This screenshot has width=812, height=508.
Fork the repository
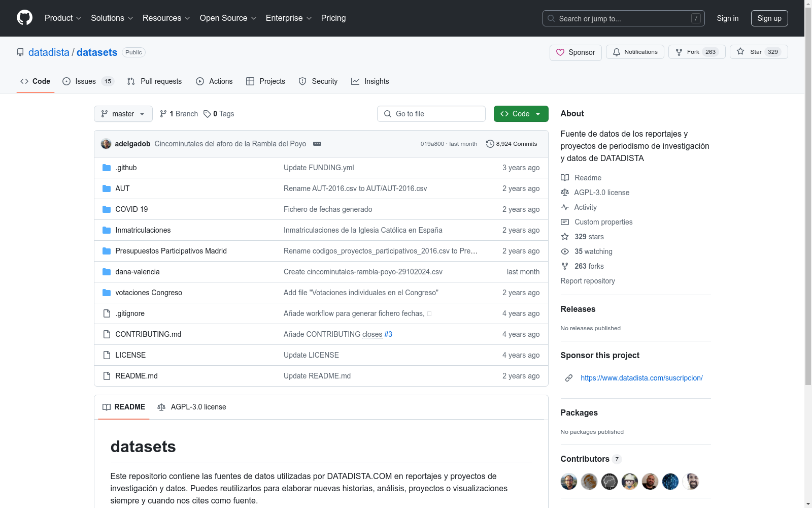click(697, 52)
